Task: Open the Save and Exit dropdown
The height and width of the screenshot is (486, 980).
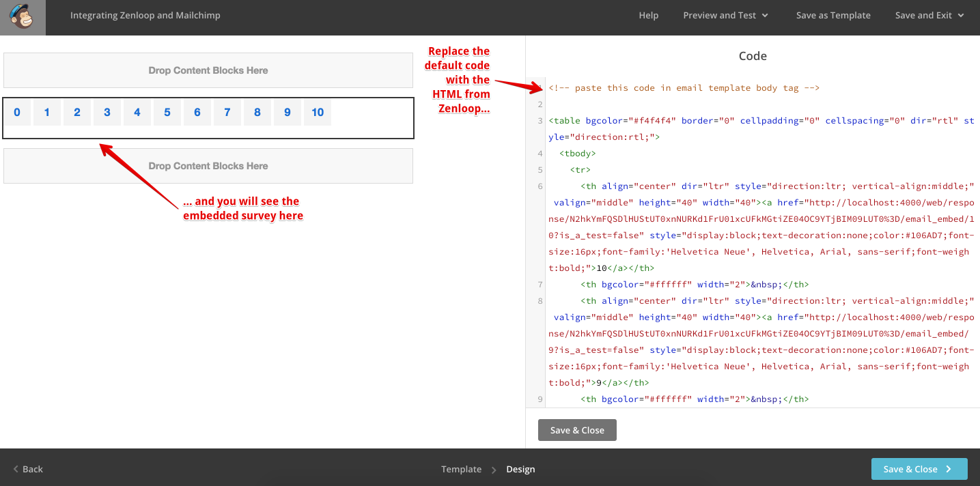Action: [x=929, y=15]
